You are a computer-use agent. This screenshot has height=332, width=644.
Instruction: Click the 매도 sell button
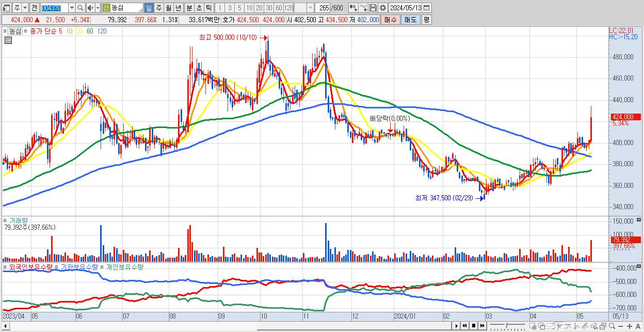[x=410, y=20]
